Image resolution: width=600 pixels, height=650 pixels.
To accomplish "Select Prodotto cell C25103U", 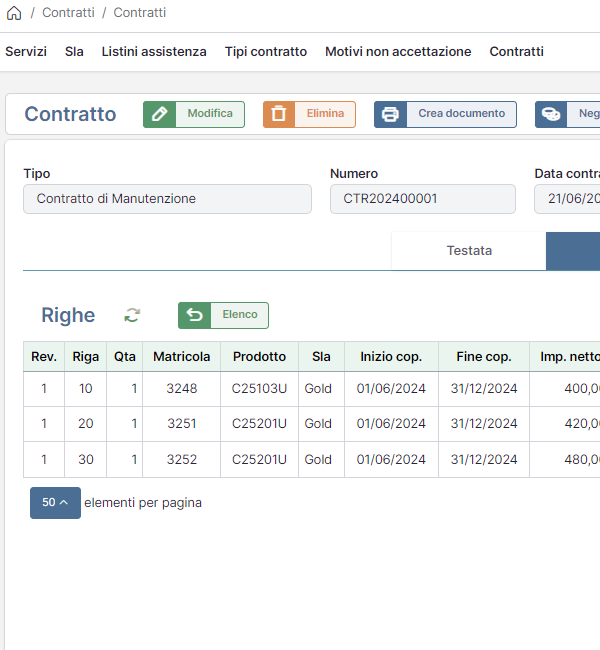I will (x=259, y=389).
